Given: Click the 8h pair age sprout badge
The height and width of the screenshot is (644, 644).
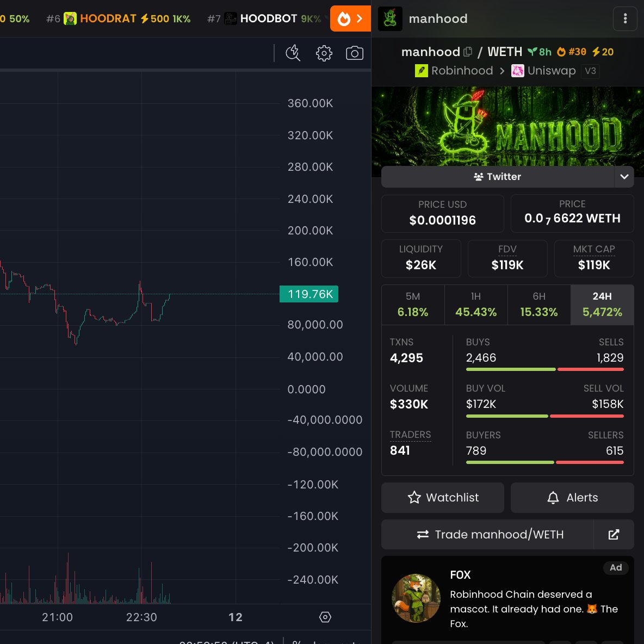Looking at the screenshot, I should tap(539, 52).
